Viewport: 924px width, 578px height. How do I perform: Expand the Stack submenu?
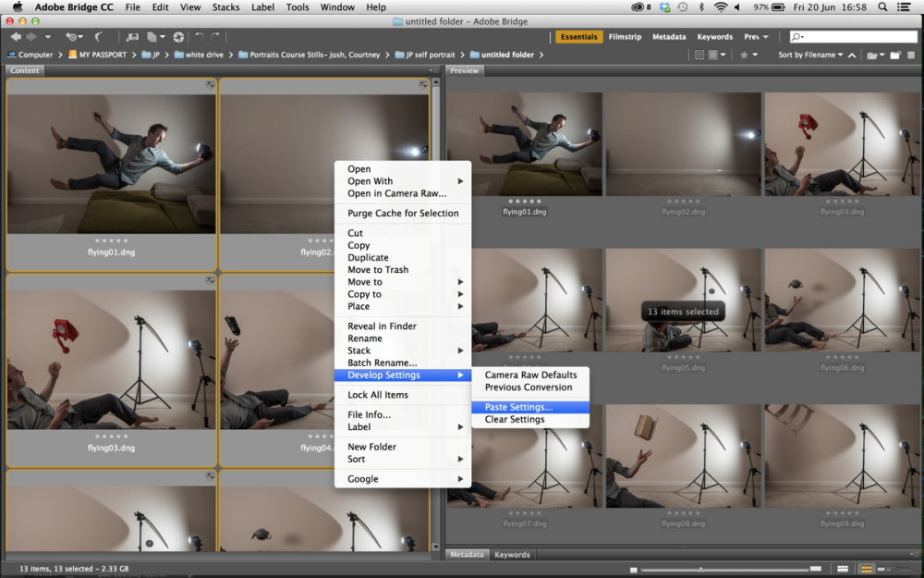tap(403, 350)
